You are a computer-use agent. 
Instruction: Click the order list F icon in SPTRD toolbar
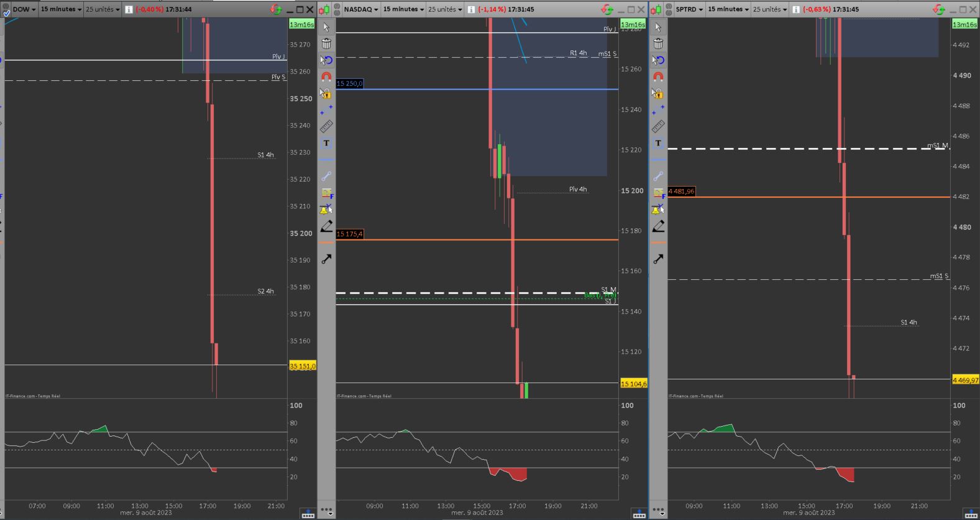(658, 193)
